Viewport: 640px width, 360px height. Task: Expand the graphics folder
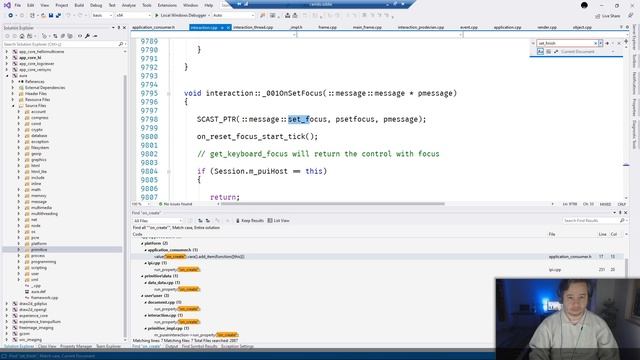coord(19,160)
